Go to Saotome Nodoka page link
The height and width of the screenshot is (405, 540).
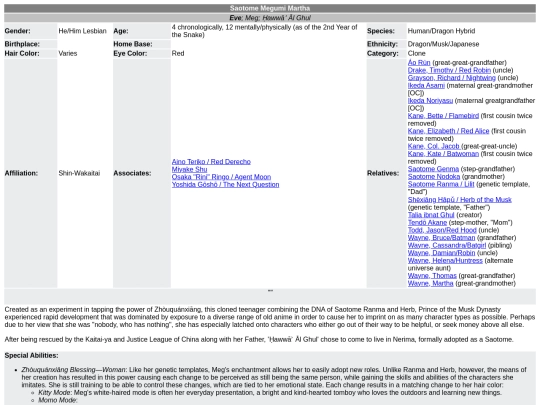(434, 176)
